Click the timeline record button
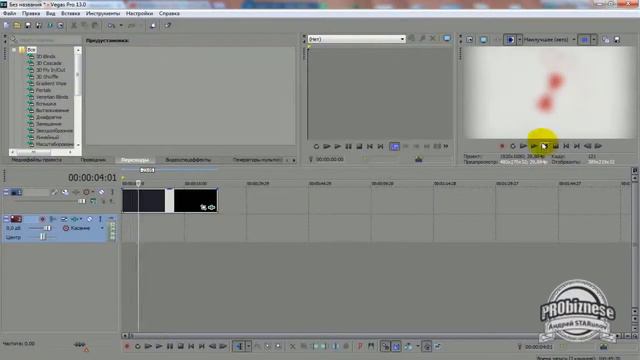The width and height of the screenshot is (640, 360). pos(127,347)
